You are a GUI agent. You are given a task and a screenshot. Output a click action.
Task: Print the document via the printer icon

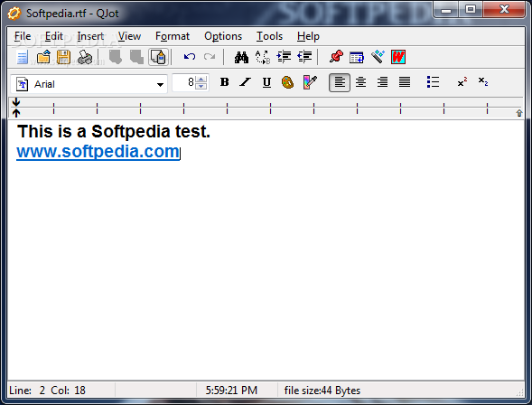85,57
